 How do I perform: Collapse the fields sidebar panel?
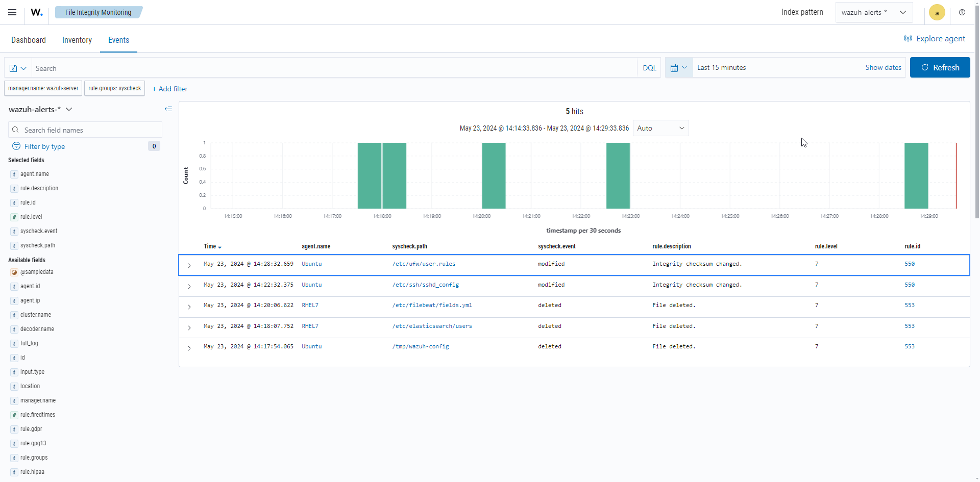click(x=168, y=109)
